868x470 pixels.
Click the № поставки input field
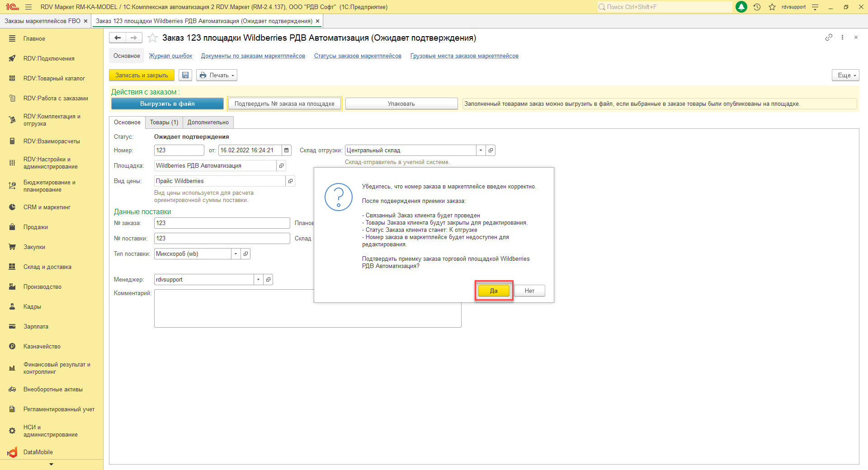pos(222,239)
